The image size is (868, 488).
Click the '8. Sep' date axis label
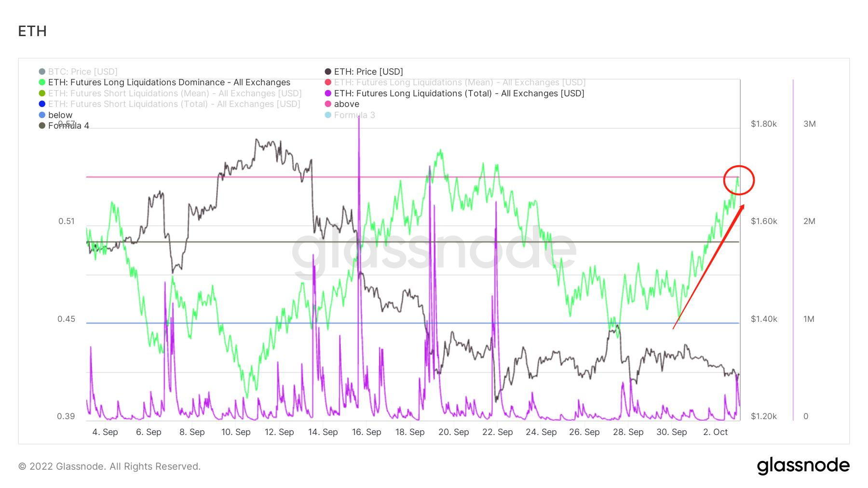pyautogui.click(x=192, y=432)
